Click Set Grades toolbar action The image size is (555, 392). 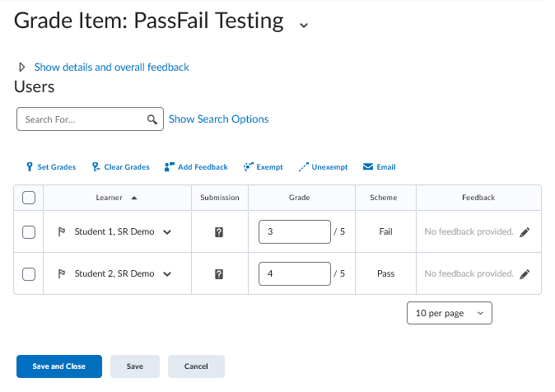coord(51,167)
